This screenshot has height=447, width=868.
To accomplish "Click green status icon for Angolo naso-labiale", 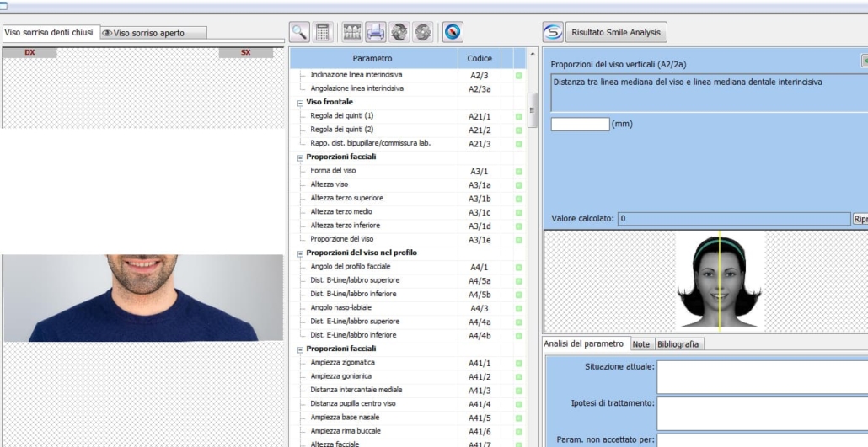I will 519,308.
